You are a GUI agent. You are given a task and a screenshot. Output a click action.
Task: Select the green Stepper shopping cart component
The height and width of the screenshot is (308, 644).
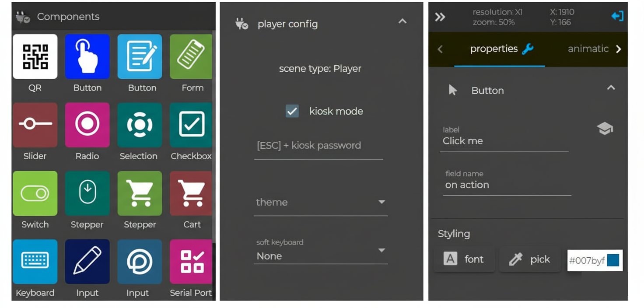pyautogui.click(x=140, y=193)
